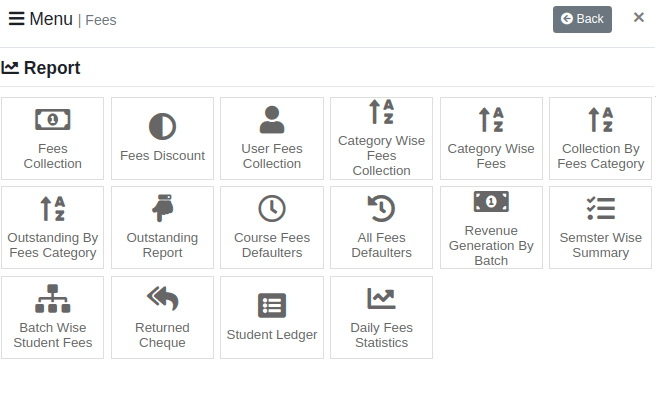Click the Fees Collection banknote icon

(53, 120)
